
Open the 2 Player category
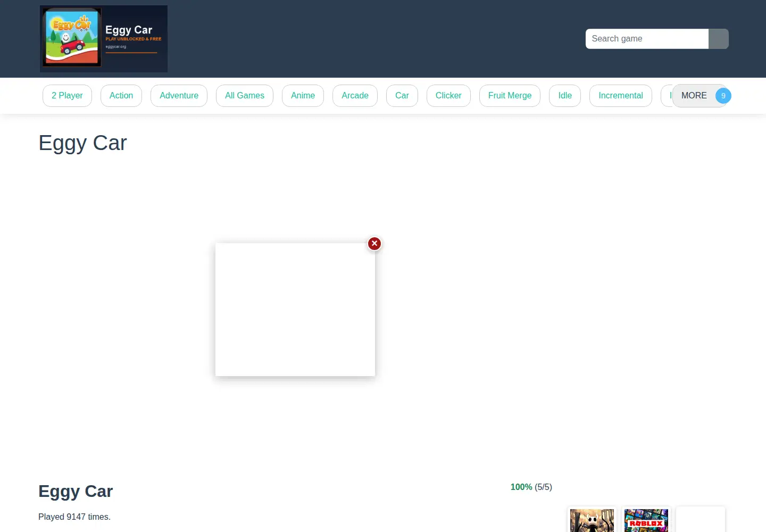[67, 96]
